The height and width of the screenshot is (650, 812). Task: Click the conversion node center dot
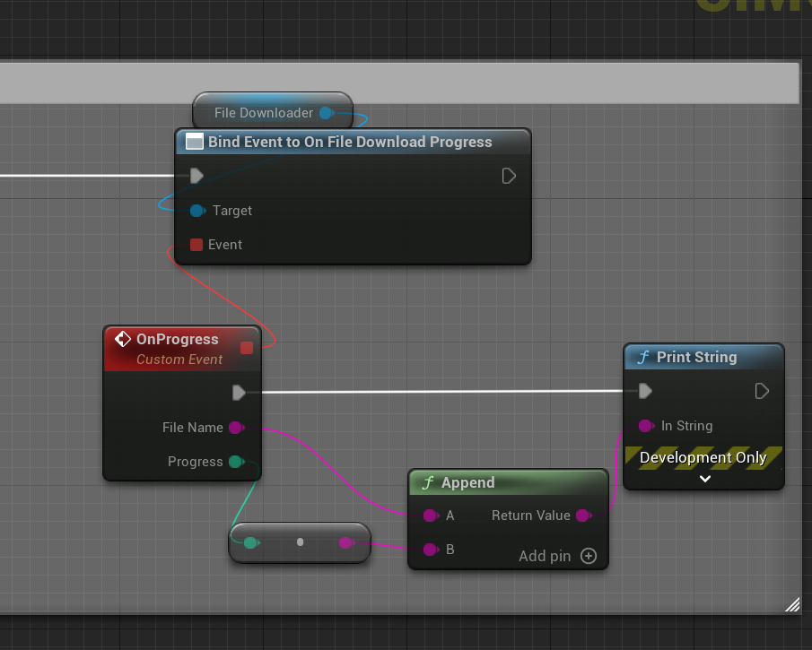coord(300,542)
